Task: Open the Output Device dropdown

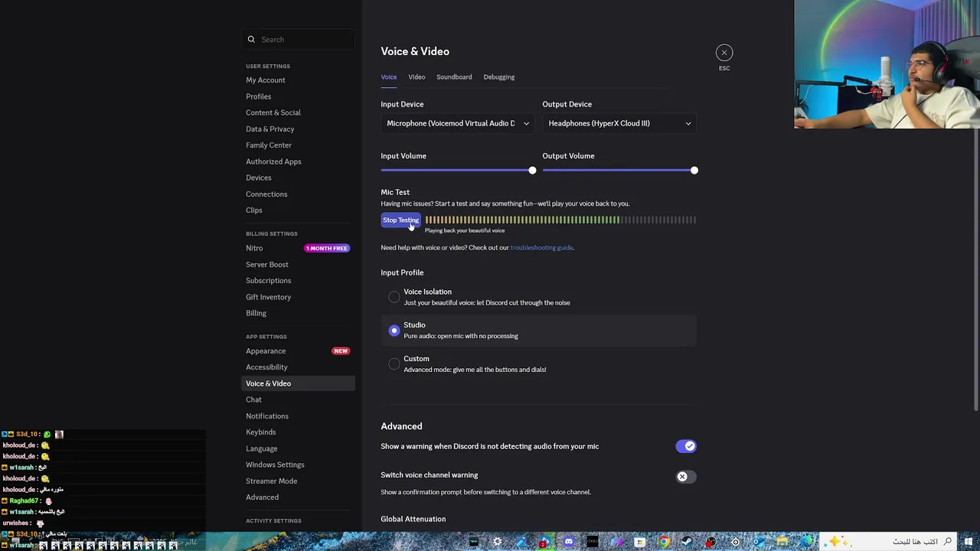Action: click(619, 123)
